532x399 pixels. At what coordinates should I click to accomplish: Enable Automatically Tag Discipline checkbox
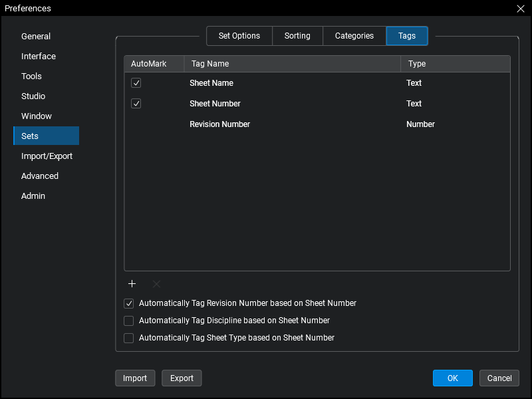[129, 321]
